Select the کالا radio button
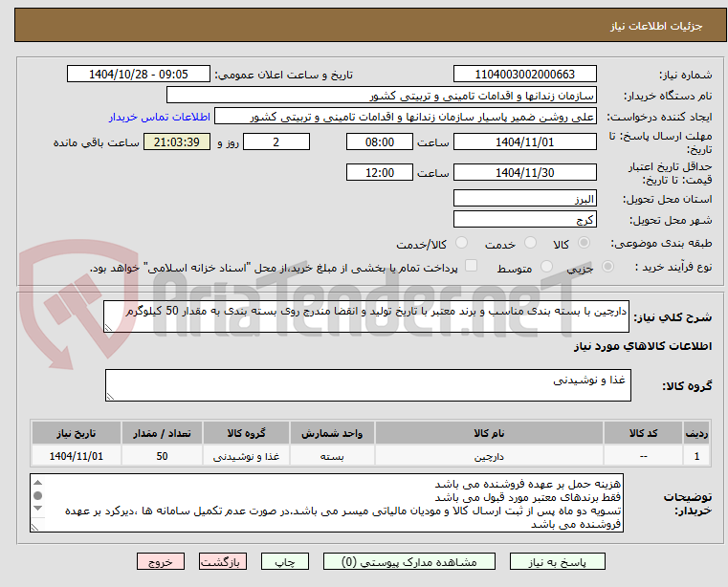The image size is (728, 587). click(585, 243)
